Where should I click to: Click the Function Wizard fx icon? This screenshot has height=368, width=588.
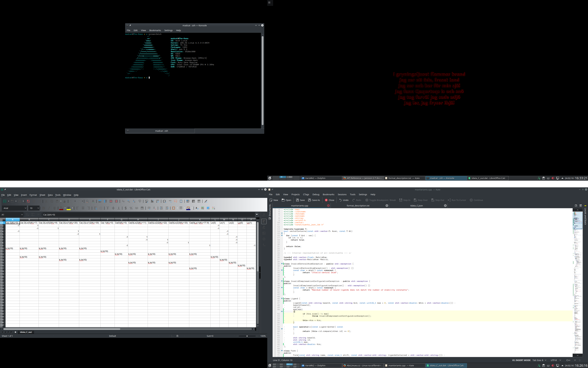tap(27, 215)
